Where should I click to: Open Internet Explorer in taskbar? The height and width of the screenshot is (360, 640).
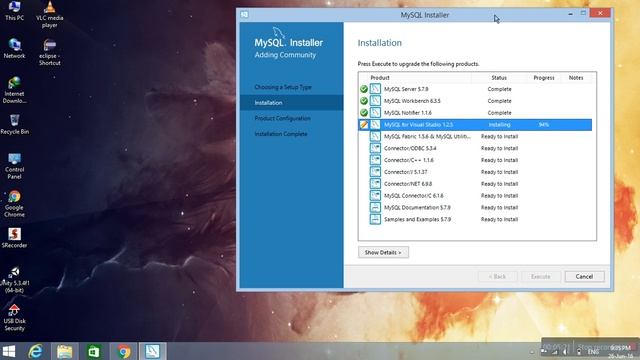[36, 351]
